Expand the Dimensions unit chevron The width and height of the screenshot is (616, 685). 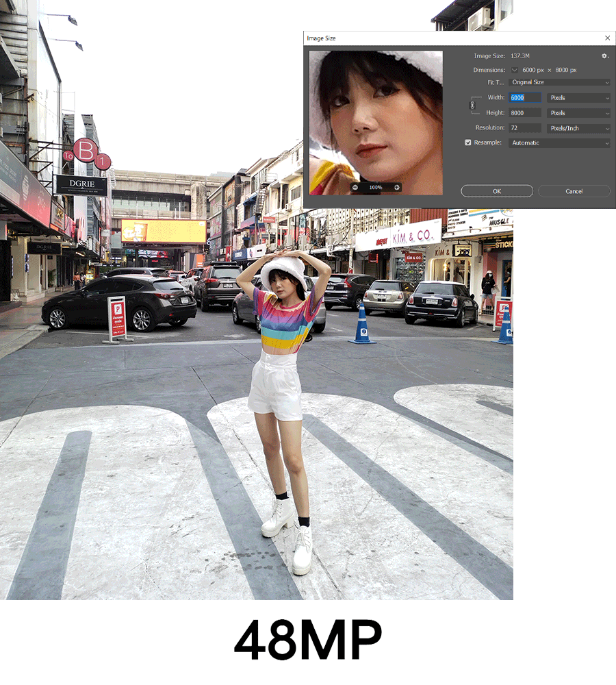tap(515, 70)
